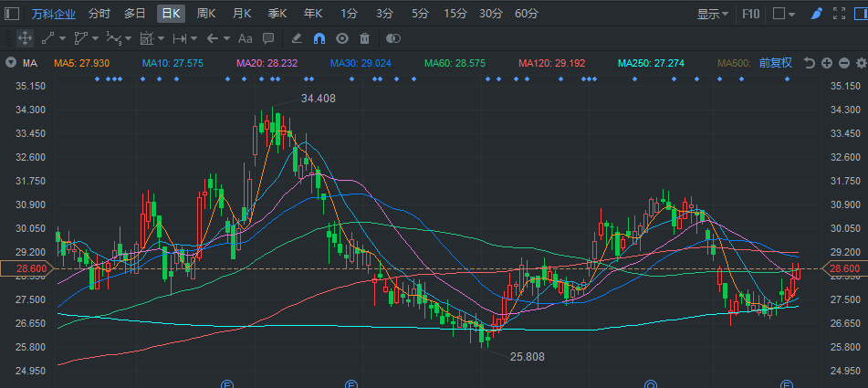This screenshot has width=868, height=388.
Task: Enter fullscreen chart mode
Action: pos(839,14)
